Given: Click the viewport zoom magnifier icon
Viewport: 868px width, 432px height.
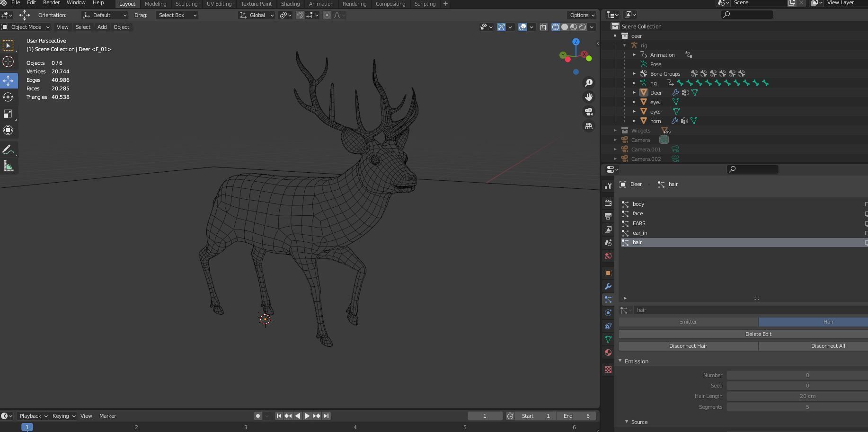Looking at the screenshot, I should point(589,83).
